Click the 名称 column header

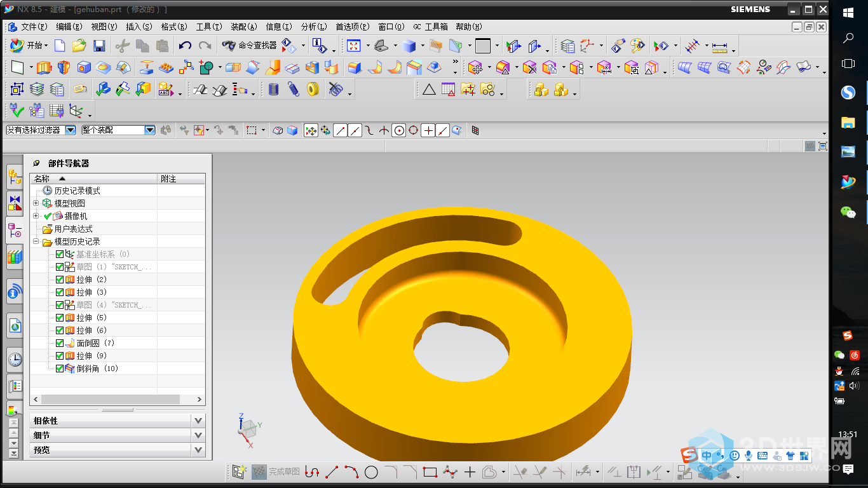93,179
